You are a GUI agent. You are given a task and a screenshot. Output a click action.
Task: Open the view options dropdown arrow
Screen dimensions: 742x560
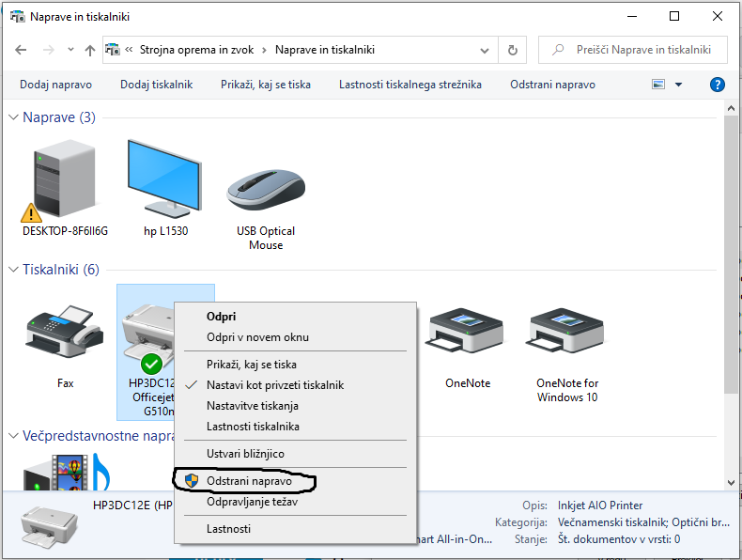(x=679, y=85)
